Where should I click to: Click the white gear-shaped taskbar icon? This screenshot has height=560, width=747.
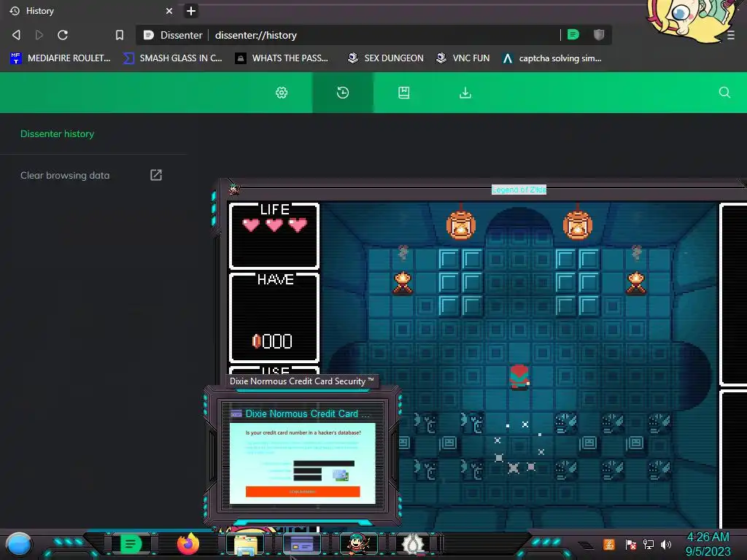413,544
